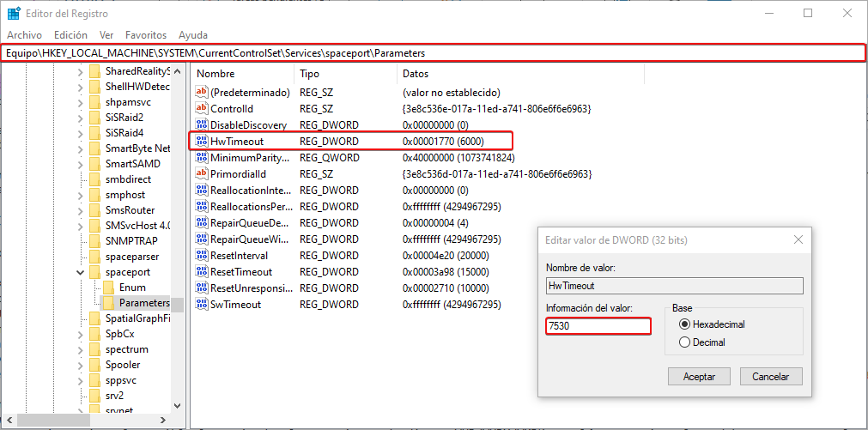868x430 pixels.
Task: Click the Aceptar button
Action: tap(699, 377)
